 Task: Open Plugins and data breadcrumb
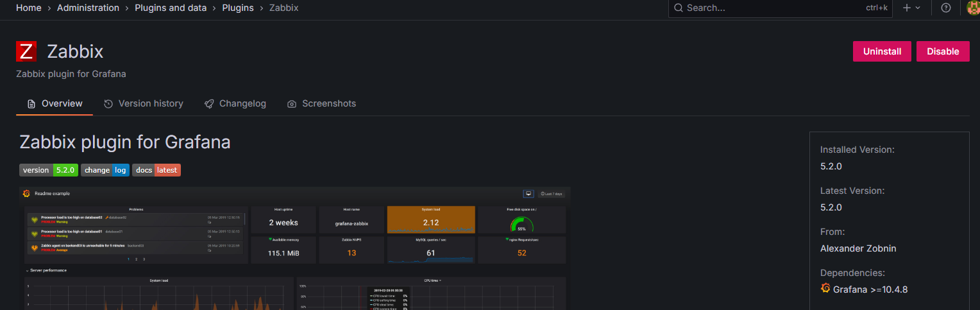171,8
